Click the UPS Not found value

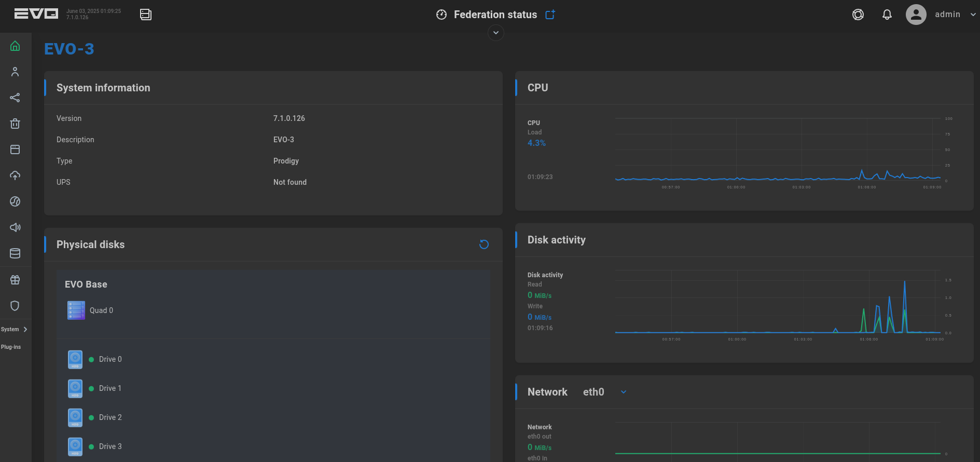[x=290, y=182]
